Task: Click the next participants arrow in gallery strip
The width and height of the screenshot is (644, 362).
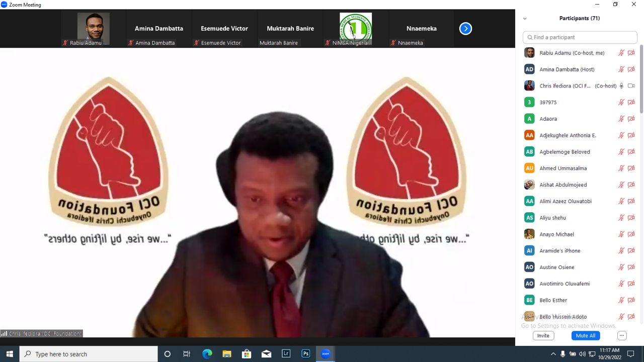Action: pos(465,29)
